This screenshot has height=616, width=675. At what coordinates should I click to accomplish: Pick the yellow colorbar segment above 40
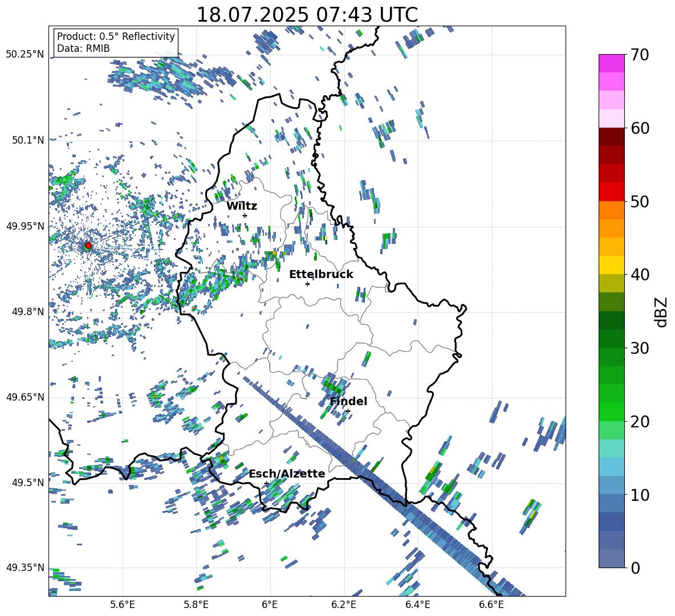coord(611,265)
